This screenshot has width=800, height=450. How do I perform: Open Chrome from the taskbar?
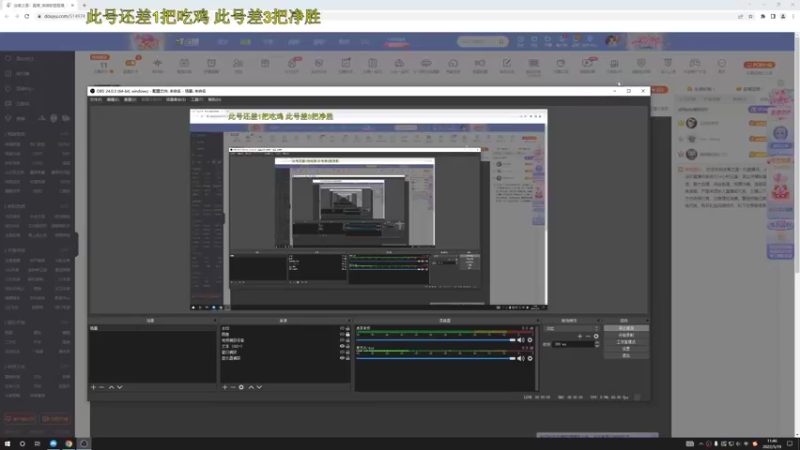point(68,444)
